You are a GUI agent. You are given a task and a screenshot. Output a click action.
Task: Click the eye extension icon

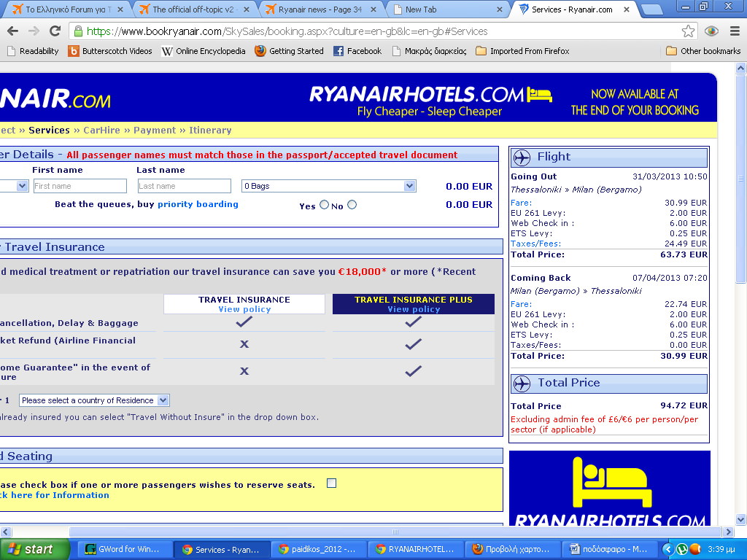coord(711,31)
